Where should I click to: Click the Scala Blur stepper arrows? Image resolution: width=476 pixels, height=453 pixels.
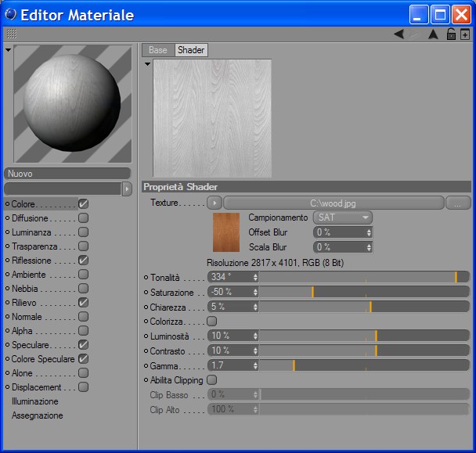tap(369, 247)
